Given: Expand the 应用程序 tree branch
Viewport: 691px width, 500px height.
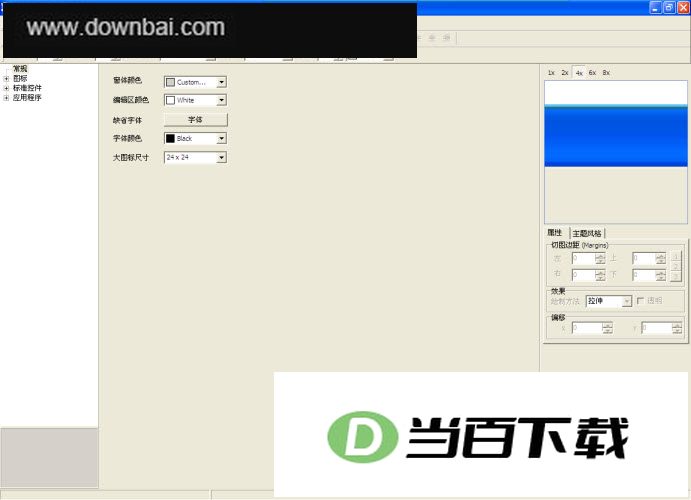Looking at the screenshot, I should [x=6, y=98].
